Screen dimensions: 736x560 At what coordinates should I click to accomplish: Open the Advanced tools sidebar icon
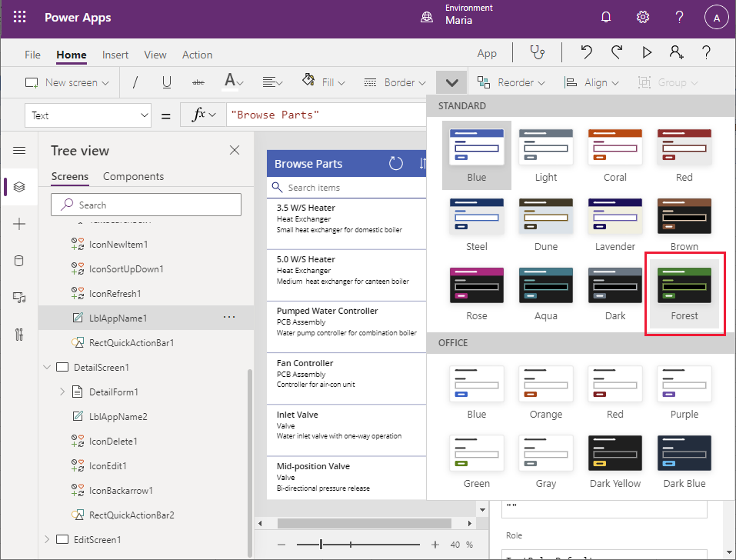(x=19, y=335)
